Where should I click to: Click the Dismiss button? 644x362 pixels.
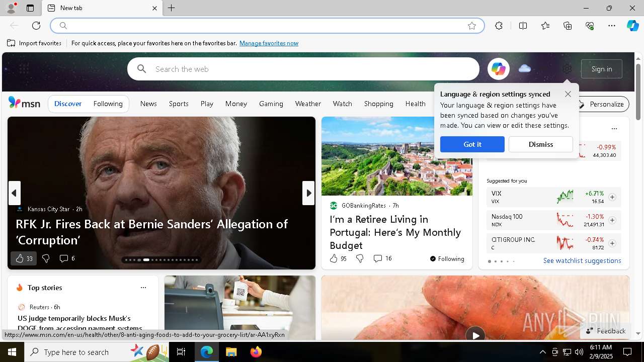(x=541, y=144)
